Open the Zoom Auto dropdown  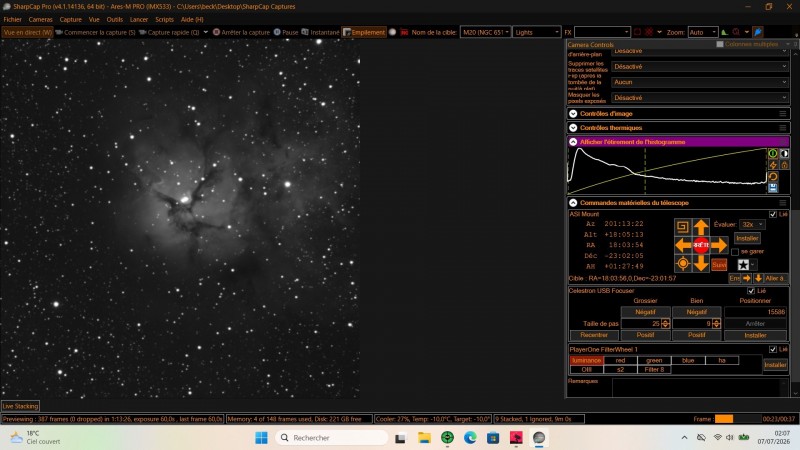coord(703,32)
